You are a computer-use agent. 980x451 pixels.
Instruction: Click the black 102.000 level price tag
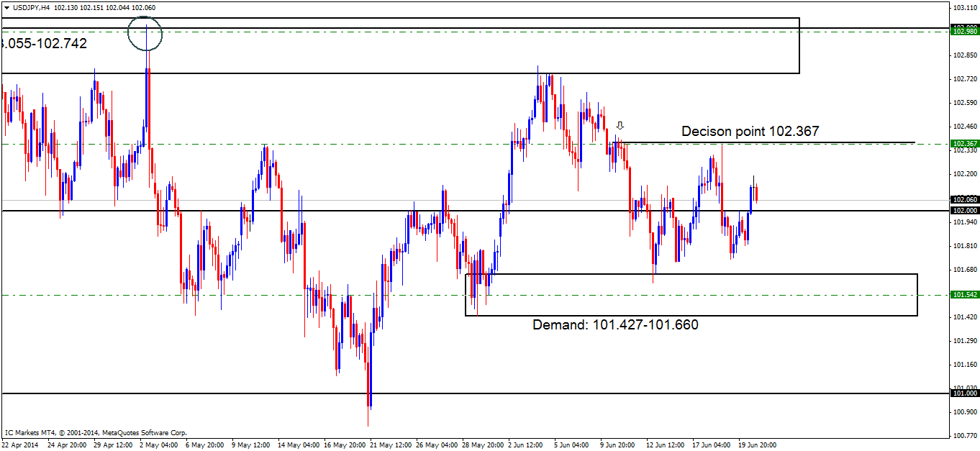coord(965,210)
